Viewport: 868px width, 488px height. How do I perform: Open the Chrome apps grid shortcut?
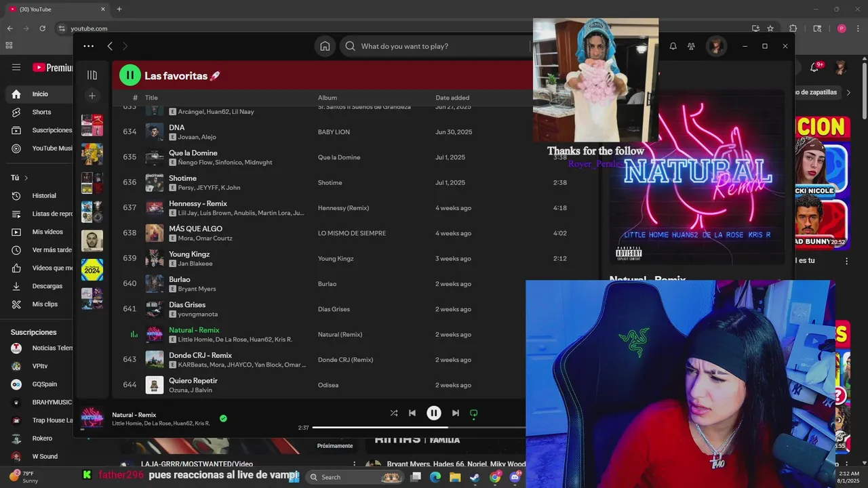point(9,45)
